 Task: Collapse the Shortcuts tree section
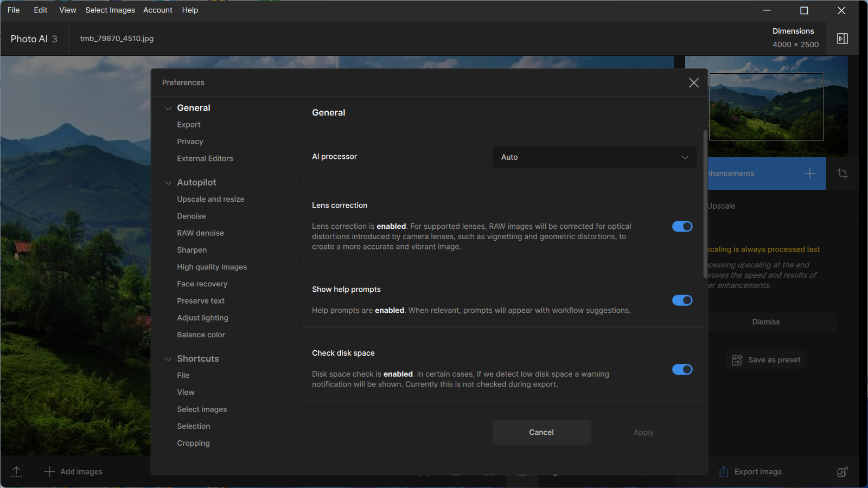[x=168, y=359]
